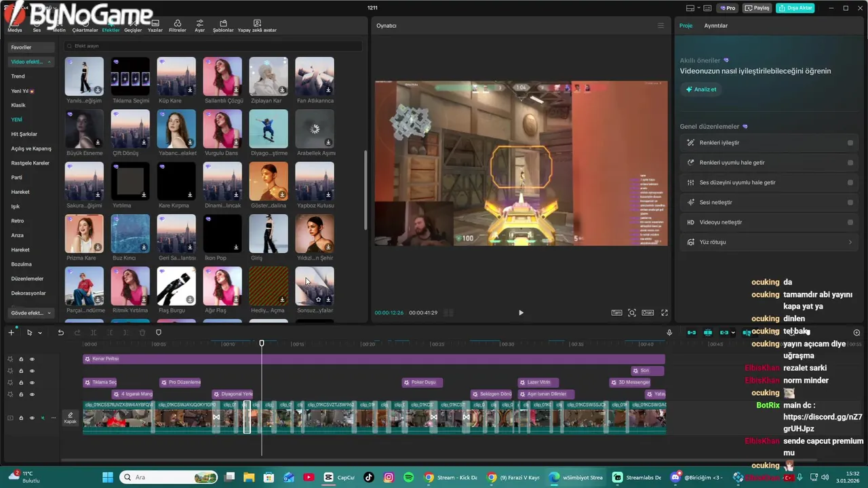Click the timeline playhead handle
The width and height of the screenshot is (868, 488).
(262, 343)
